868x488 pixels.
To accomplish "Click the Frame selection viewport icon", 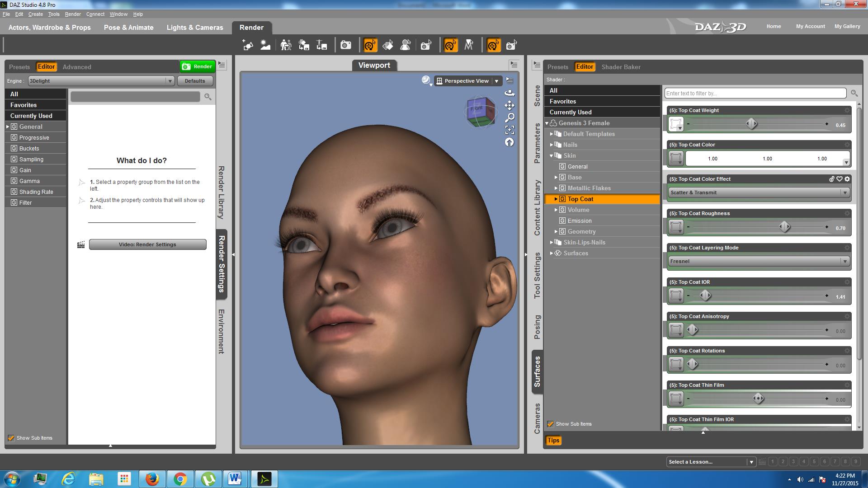I will coord(509,130).
